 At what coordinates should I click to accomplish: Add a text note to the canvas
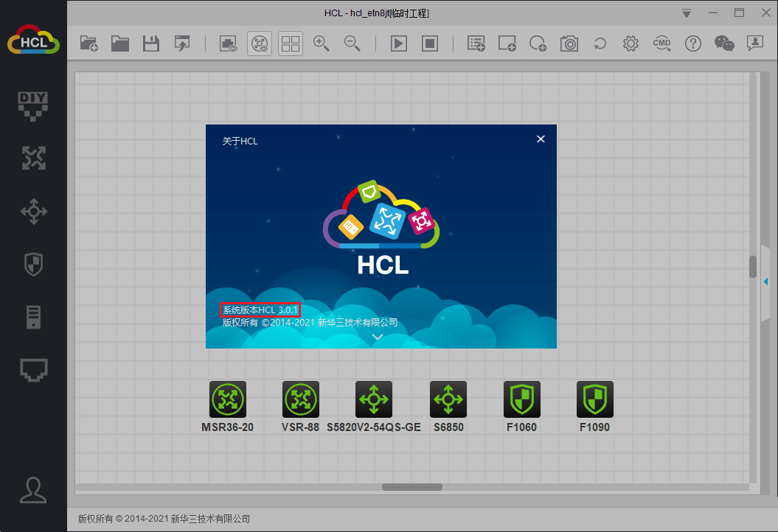(476, 43)
